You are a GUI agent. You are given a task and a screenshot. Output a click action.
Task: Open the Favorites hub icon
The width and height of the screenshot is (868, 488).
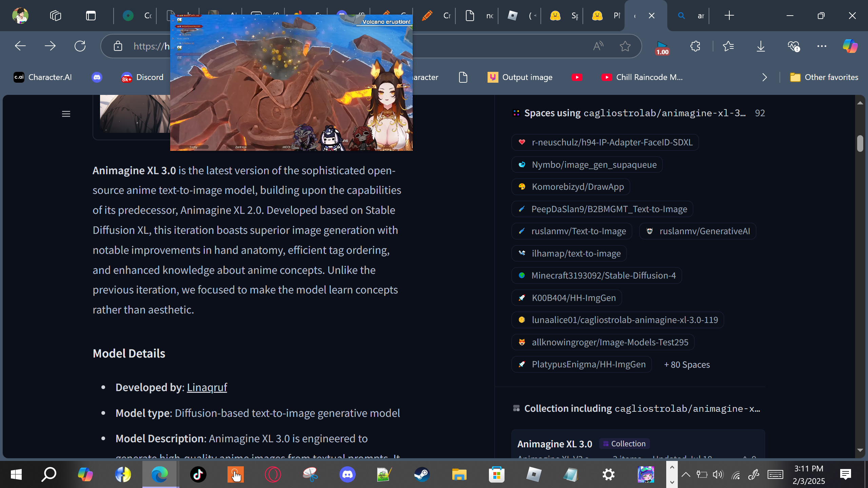[x=728, y=46]
